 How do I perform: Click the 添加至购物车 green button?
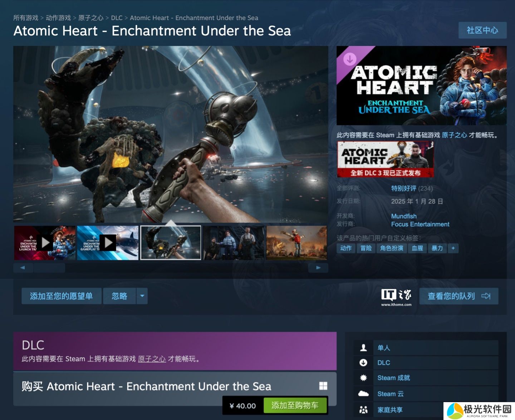tap(295, 405)
